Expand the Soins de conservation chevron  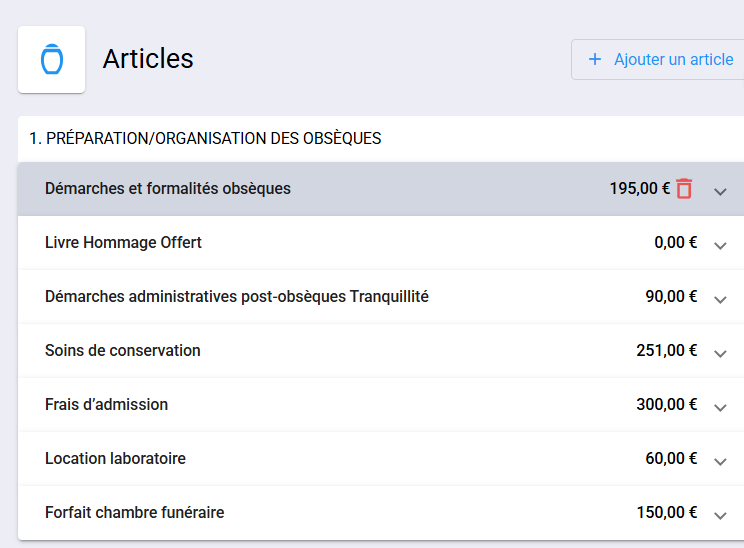click(x=720, y=352)
